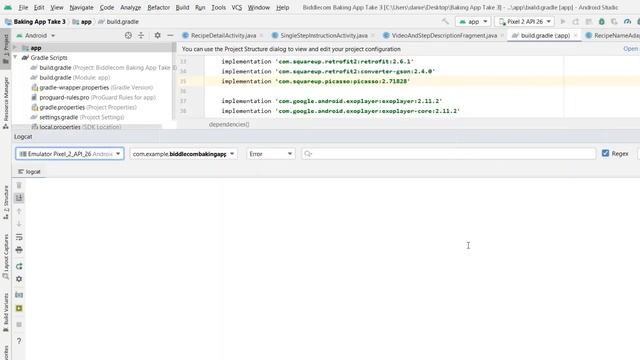This screenshot has height=360, width=640.
Task: Collapse the Gradle Scripts tree node
Action: click(15, 58)
